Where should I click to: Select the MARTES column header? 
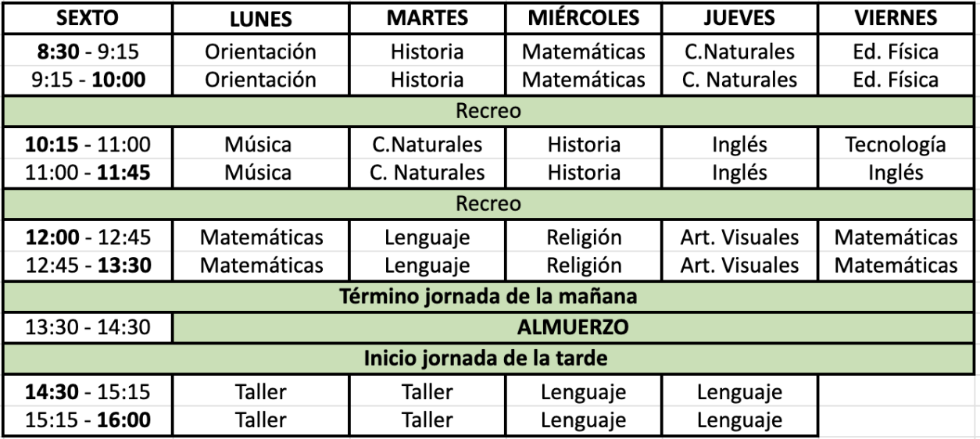(427, 18)
